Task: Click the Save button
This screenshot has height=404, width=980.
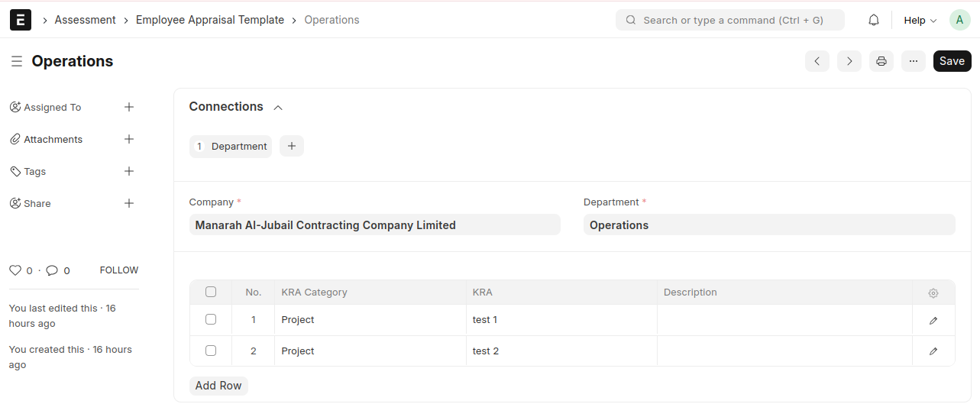Action: [x=952, y=61]
